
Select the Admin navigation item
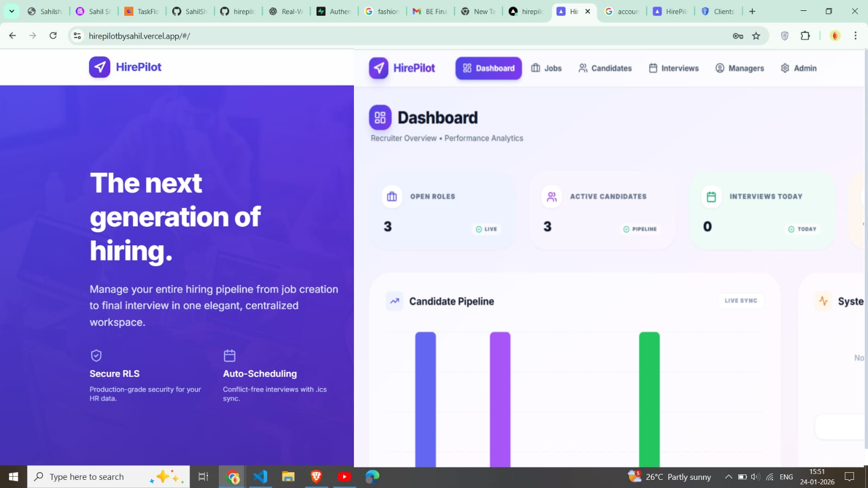pos(799,68)
